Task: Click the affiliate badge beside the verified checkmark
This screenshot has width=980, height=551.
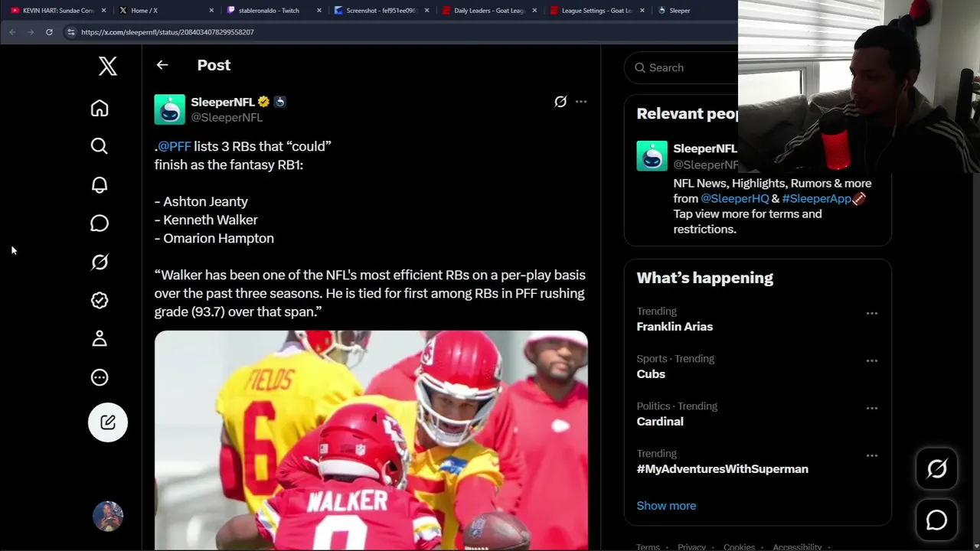Action: 279,102
